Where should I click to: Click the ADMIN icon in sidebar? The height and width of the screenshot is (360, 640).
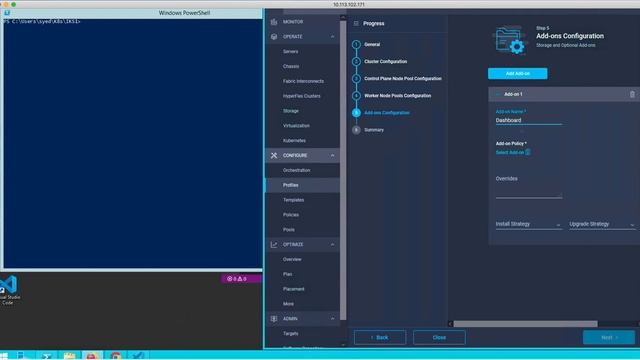(274, 319)
